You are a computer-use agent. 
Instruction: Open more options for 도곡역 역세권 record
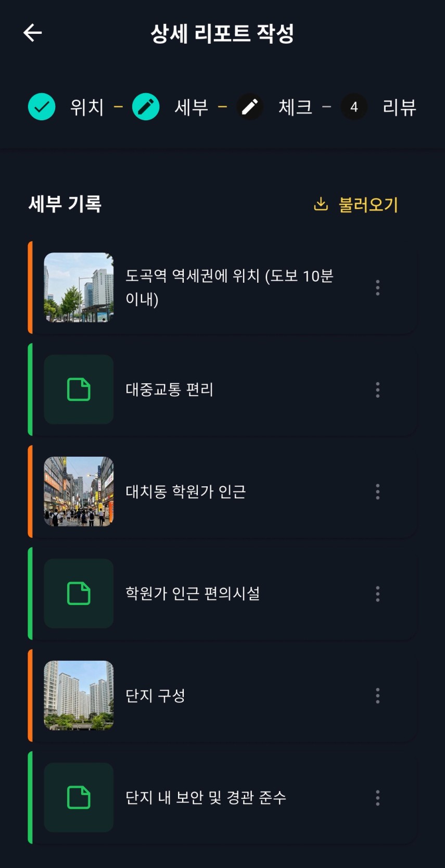(378, 287)
